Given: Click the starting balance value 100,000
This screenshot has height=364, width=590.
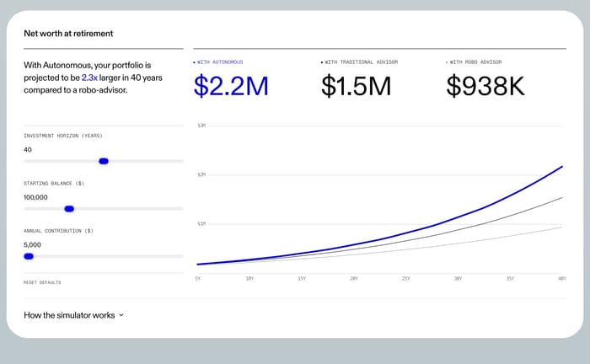Looking at the screenshot, I should [x=35, y=197].
